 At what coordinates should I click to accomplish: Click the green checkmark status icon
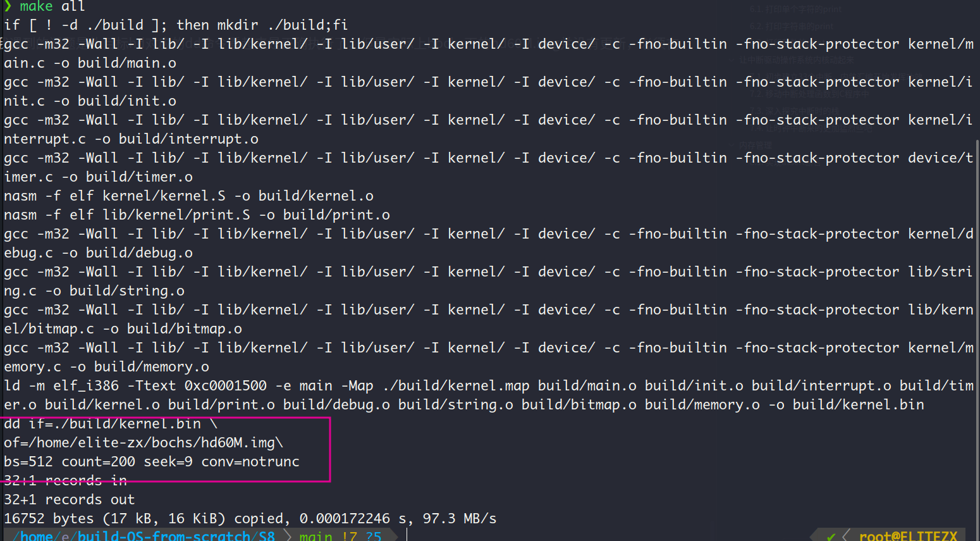(831, 537)
